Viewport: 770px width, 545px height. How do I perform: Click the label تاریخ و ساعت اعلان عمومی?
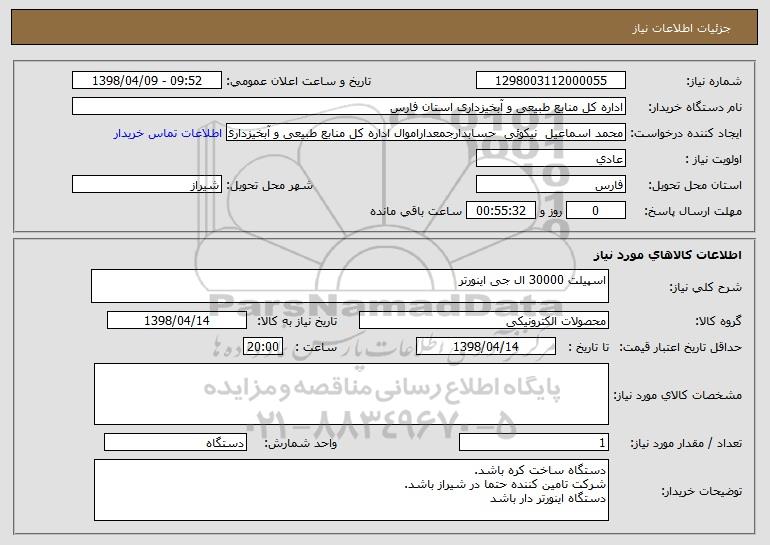click(299, 82)
